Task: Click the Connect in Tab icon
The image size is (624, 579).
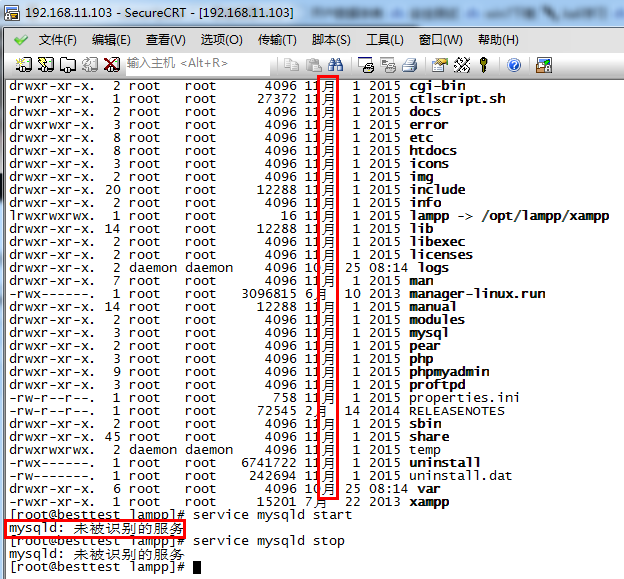Action: point(68,64)
